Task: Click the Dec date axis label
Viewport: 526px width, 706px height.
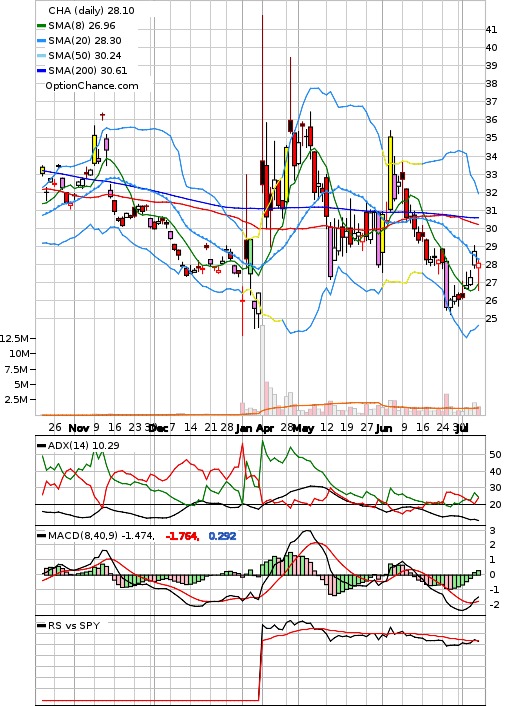Action: click(159, 427)
